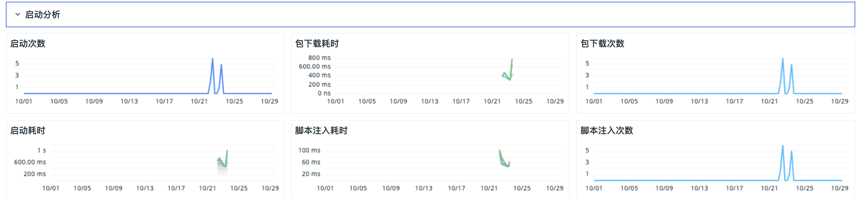Open the 包下载次数 panel title
This screenshot has width=868, height=198.
pyautogui.click(x=602, y=43)
